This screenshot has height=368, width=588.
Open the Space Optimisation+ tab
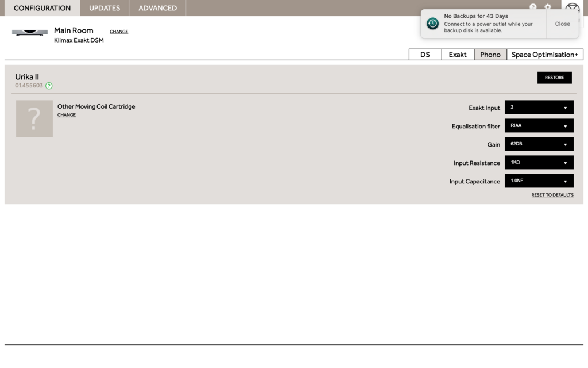point(544,55)
